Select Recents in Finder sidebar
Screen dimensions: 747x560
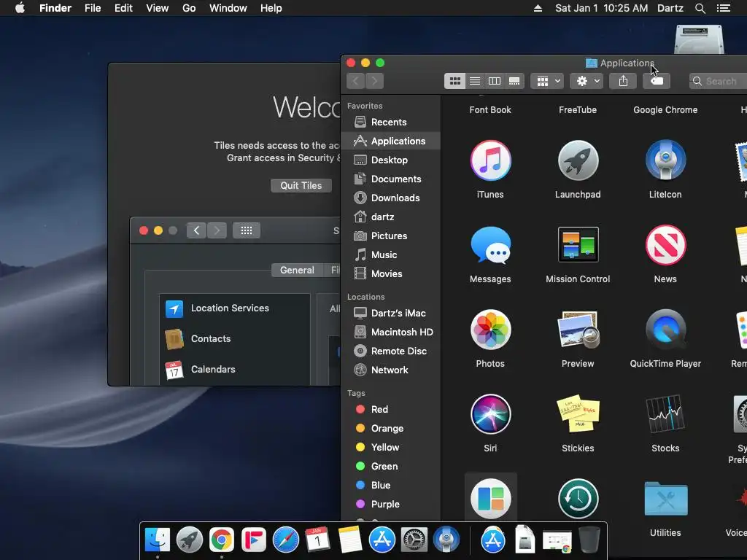click(x=391, y=122)
